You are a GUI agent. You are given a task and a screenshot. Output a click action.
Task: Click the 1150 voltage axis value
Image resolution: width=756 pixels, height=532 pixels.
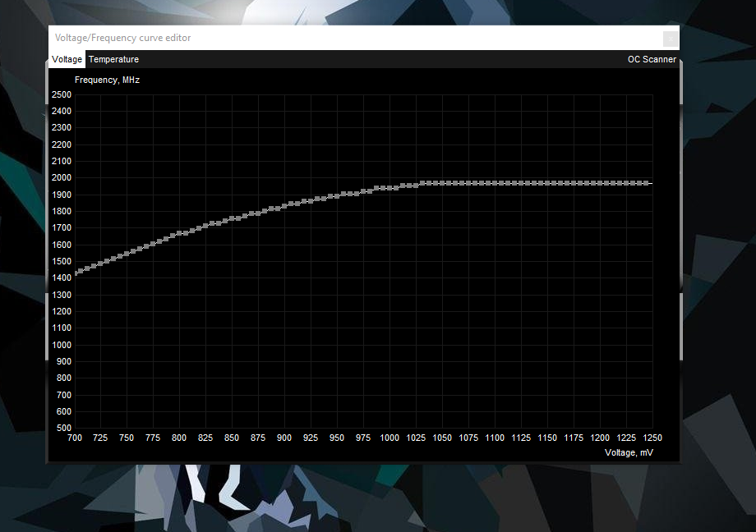(x=547, y=438)
